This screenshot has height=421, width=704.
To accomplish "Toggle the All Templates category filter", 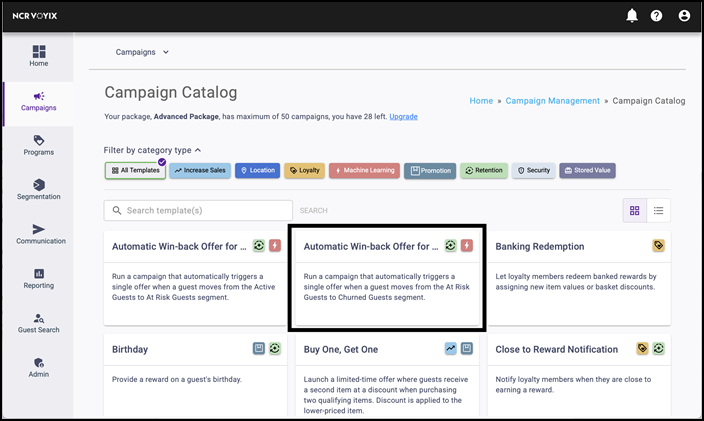I will [134, 171].
